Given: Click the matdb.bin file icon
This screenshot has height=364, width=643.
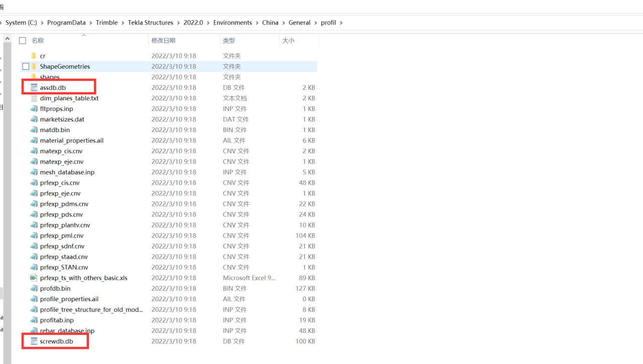Looking at the screenshot, I should pos(34,130).
